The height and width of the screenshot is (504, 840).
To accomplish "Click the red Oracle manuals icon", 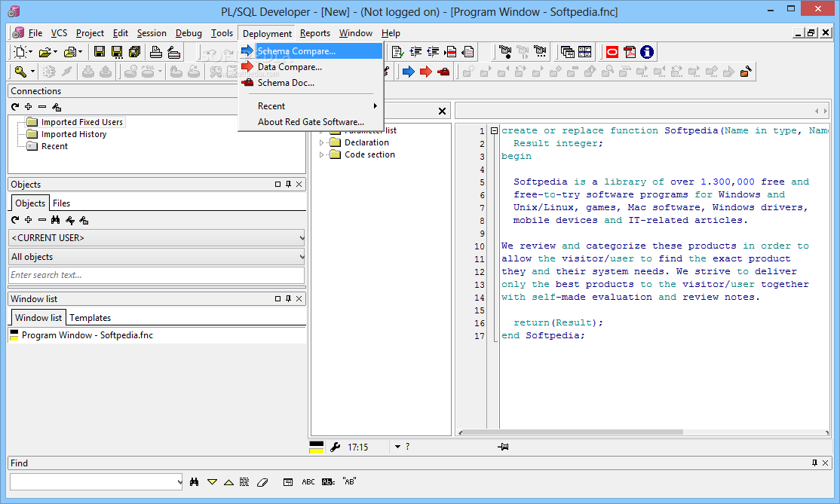I will 612,52.
